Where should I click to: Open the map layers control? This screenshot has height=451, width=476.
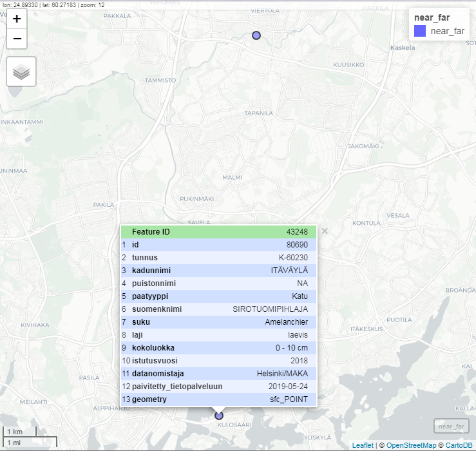click(x=21, y=72)
